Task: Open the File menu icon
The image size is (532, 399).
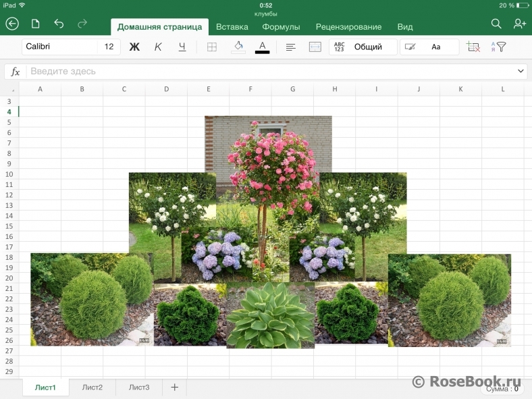Action: 36,24
